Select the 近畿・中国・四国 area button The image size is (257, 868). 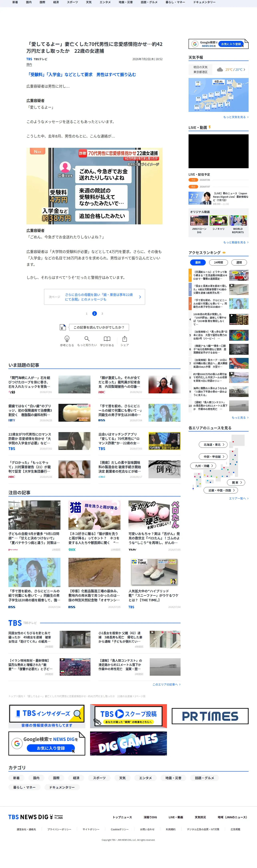[x=221, y=490]
